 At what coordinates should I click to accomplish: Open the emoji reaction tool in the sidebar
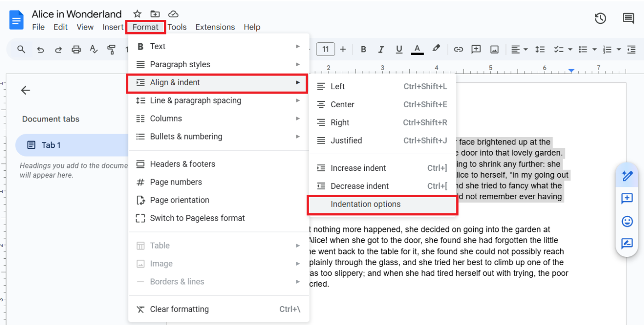point(627,221)
